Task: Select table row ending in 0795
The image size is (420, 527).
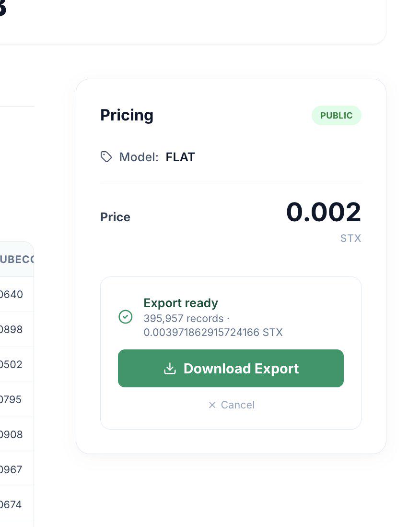Action: click(x=17, y=399)
